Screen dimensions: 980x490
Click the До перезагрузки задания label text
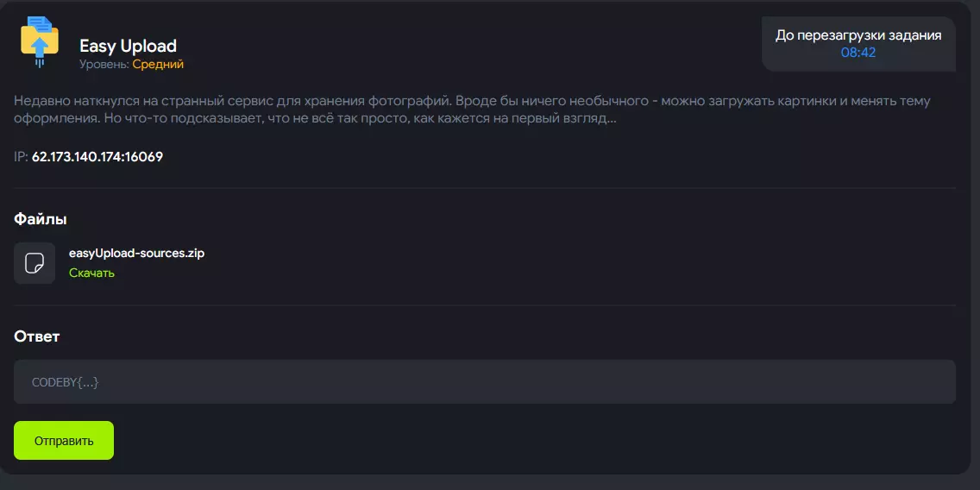pyautogui.click(x=858, y=35)
